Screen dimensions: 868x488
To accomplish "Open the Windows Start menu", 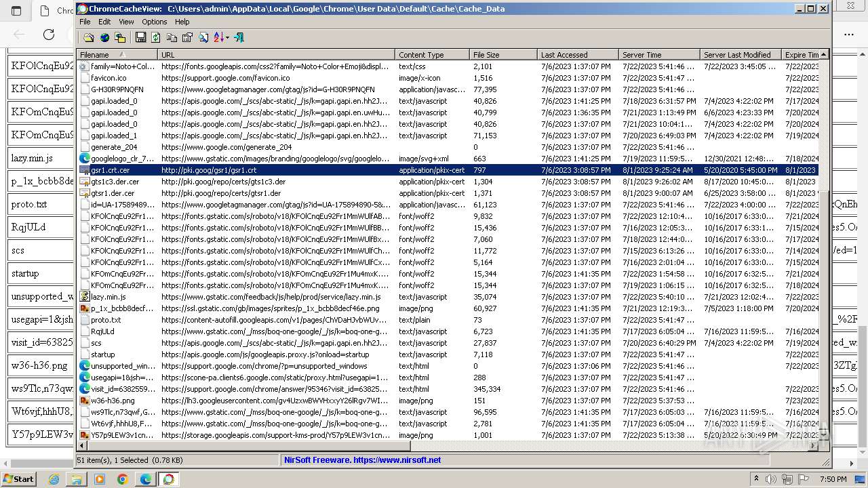I will click(x=19, y=479).
